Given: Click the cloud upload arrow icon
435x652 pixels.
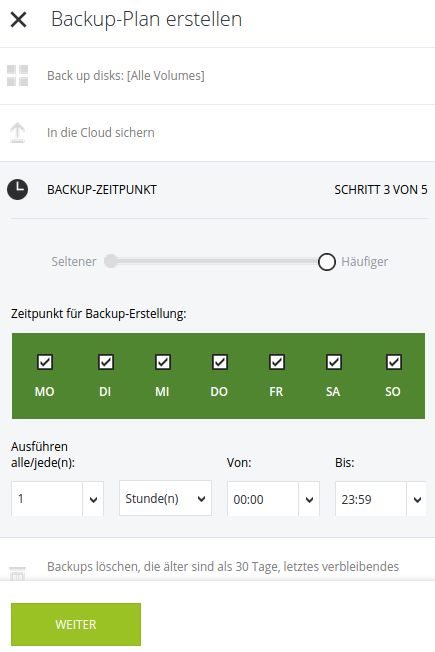Looking at the screenshot, I should point(17,133).
